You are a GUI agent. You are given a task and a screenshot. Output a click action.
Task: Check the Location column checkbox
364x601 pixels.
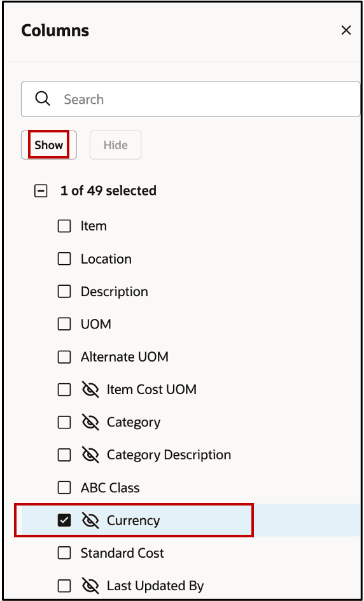point(64,259)
